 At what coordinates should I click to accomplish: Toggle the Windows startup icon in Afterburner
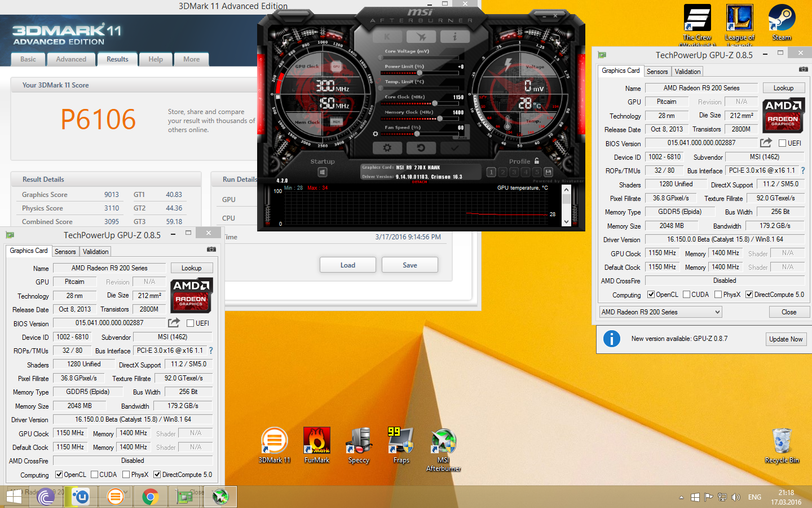(x=323, y=172)
